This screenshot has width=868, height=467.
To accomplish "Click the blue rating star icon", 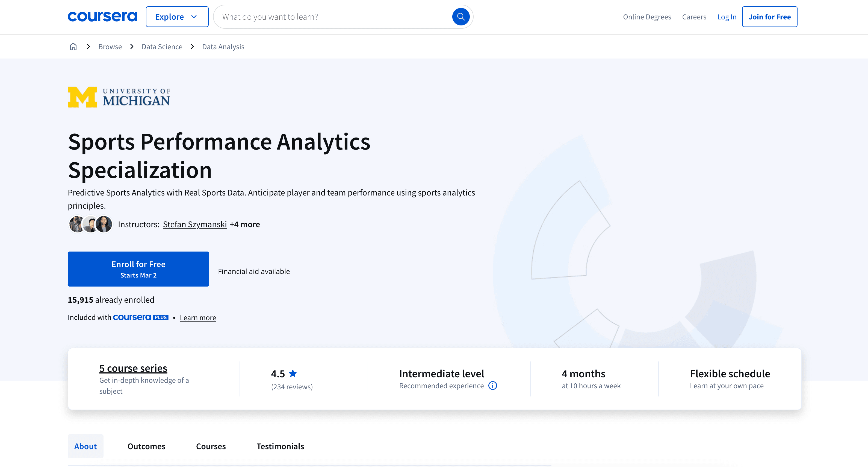I will (293, 373).
